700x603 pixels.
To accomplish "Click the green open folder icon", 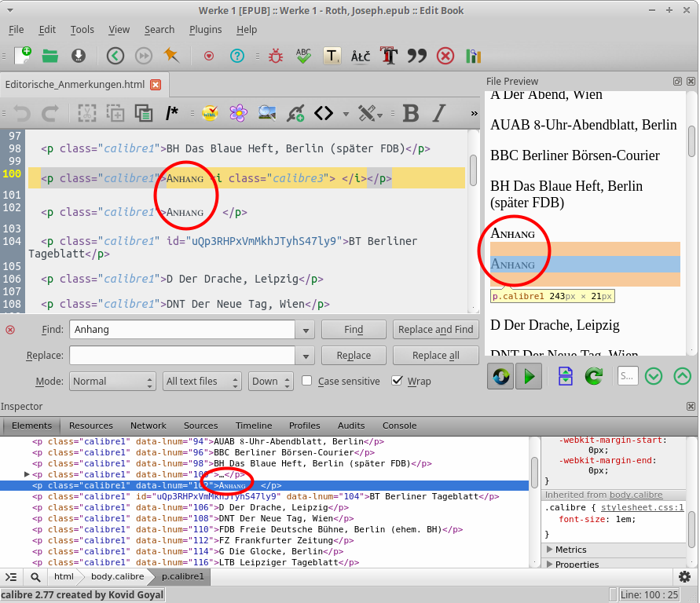I will [50, 56].
